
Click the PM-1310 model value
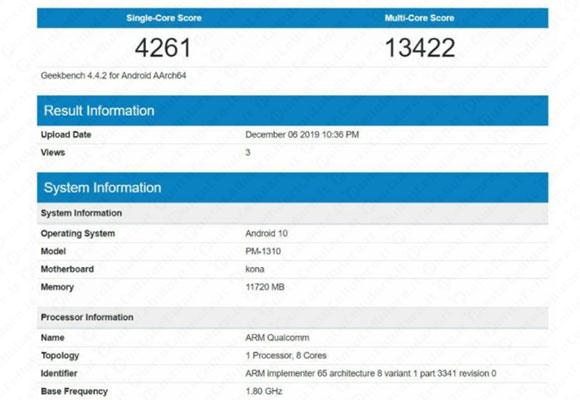(263, 251)
